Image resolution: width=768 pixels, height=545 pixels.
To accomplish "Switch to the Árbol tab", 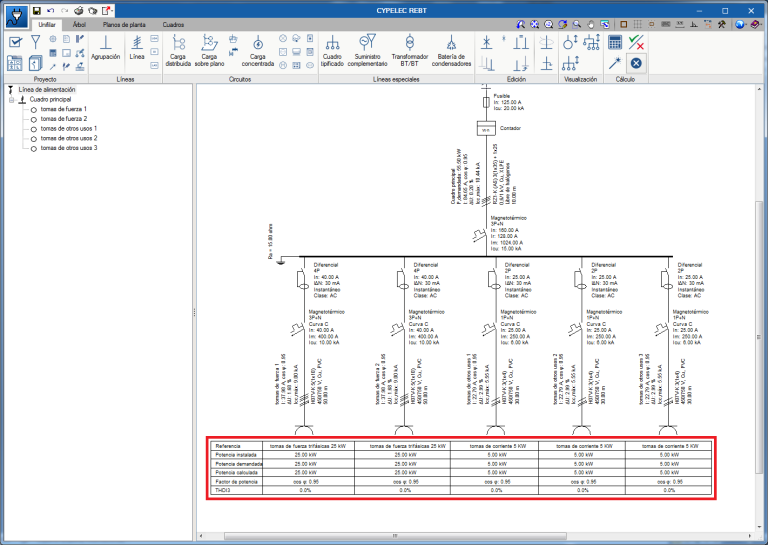I will (79, 23).
